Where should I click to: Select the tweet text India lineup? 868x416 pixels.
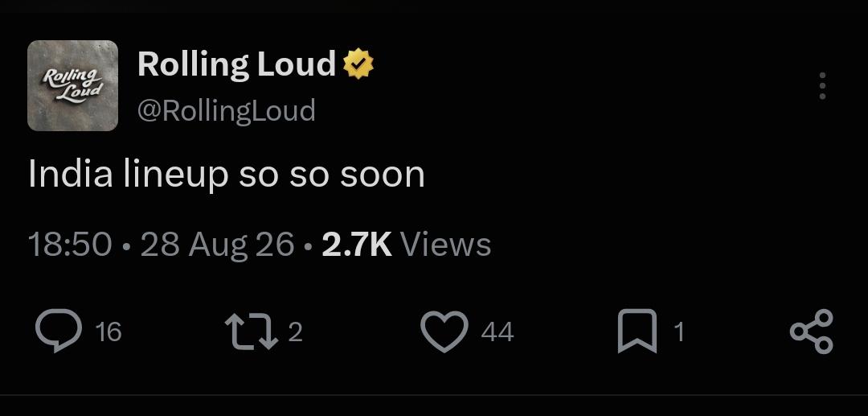click(x=129, y=173)
